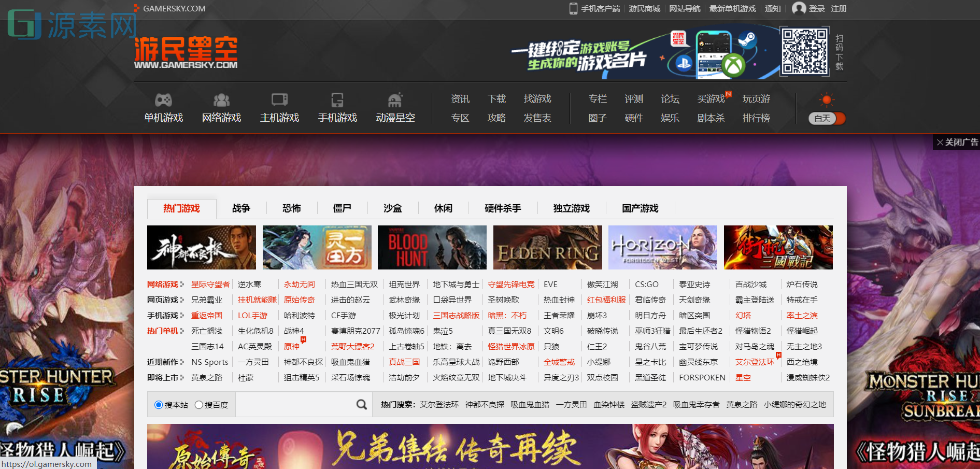
Task: Expand the 即将上市 category arrow
Action: [182, 378]
